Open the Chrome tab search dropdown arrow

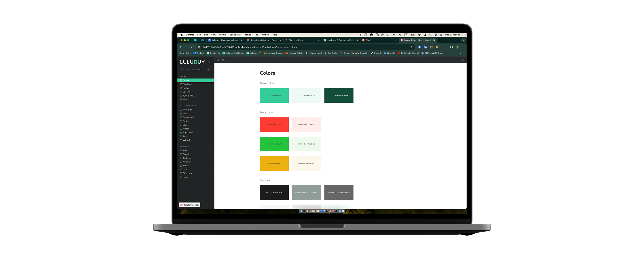463,40
